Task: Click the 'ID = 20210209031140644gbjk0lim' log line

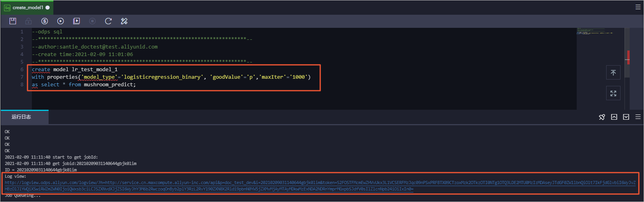Action: coord(41,170)
